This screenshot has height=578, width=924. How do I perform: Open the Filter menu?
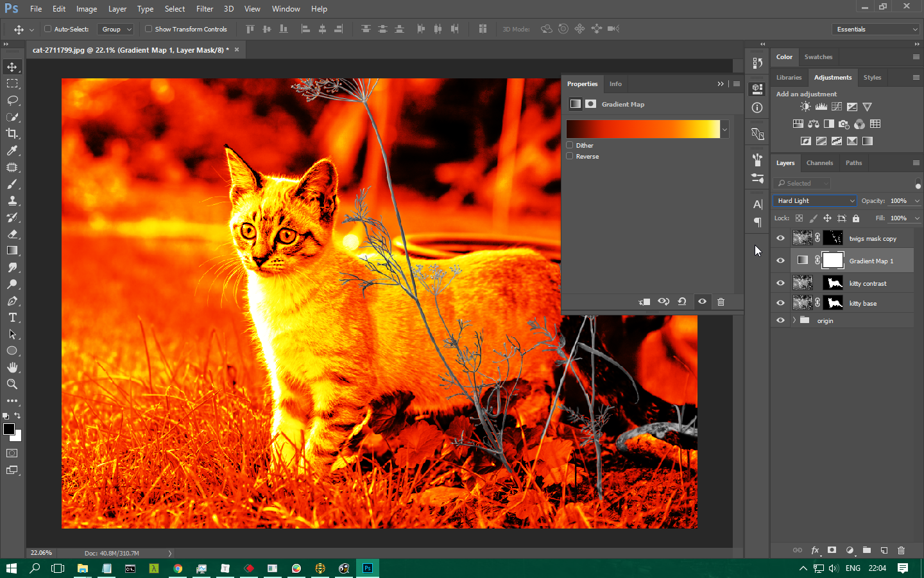(205, 9)
